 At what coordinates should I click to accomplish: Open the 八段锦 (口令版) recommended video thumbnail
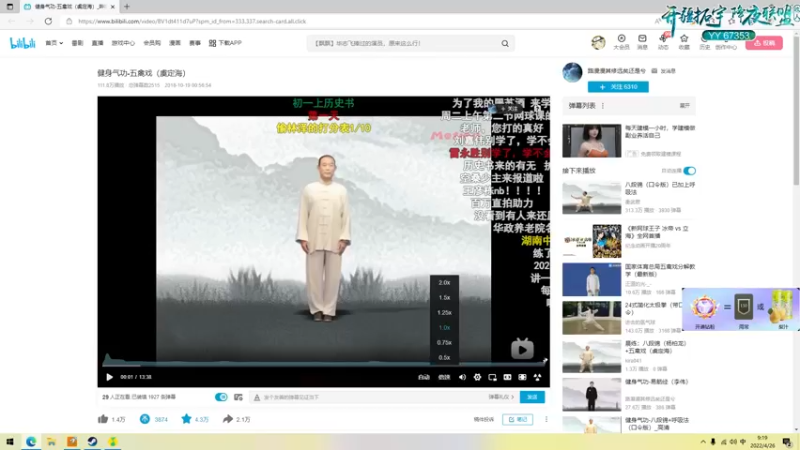click(x=592, y=198)
